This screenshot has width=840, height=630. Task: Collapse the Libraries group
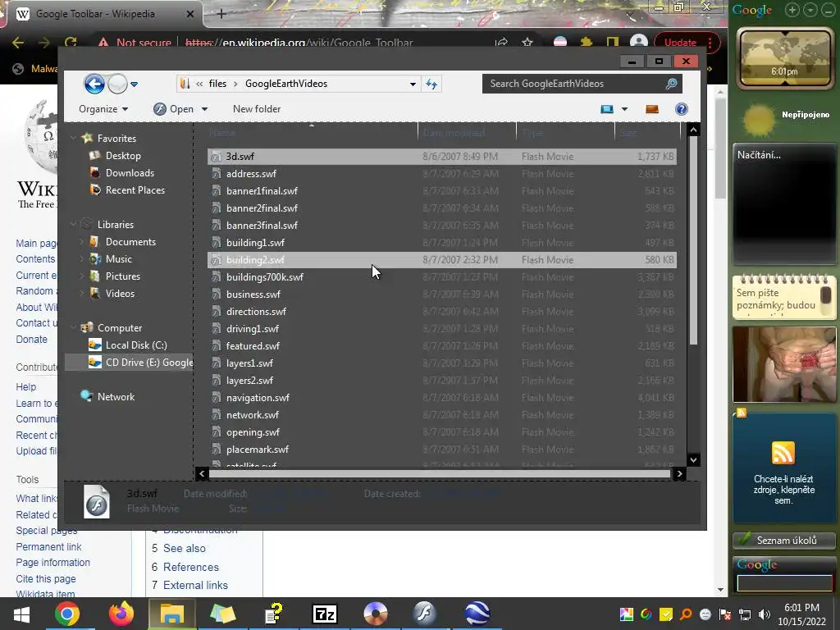(73, 225)
